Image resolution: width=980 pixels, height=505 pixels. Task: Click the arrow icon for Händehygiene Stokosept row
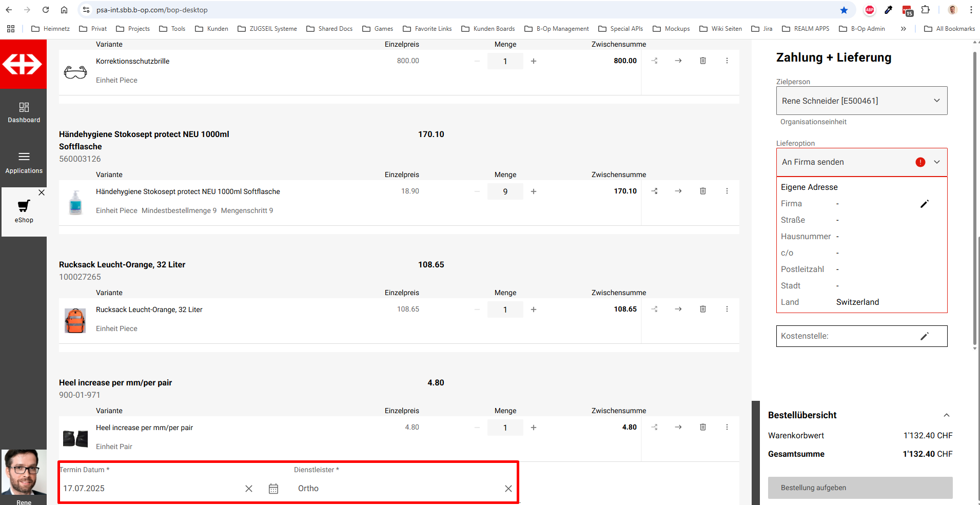pos(678,191)
